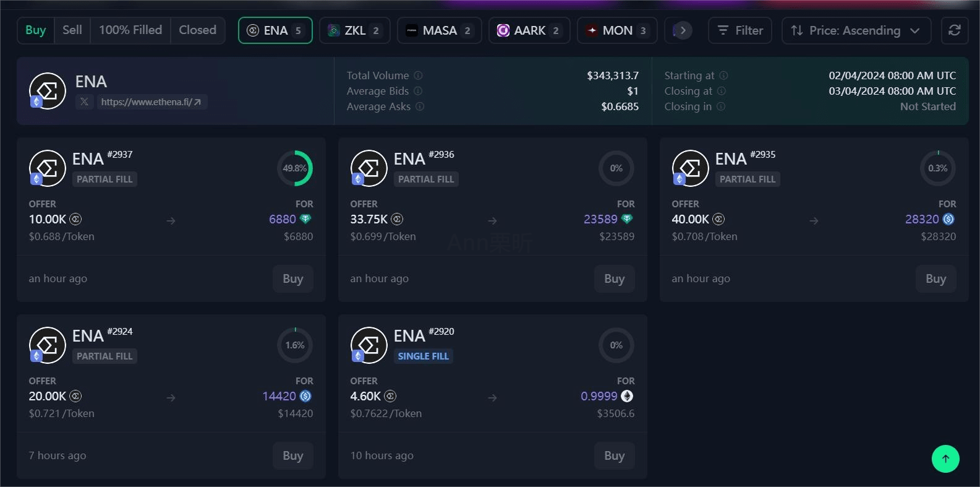Image resolution: width=980 pixels, height=487 pixels.
Task: Click the Total Volume info icon
Action: [418, 75]
